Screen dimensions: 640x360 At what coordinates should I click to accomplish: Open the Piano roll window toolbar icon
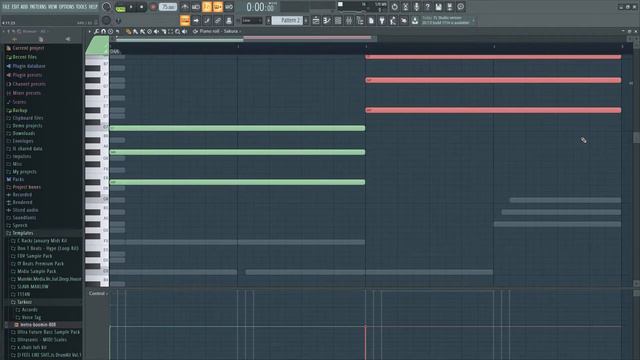(327, 20)
